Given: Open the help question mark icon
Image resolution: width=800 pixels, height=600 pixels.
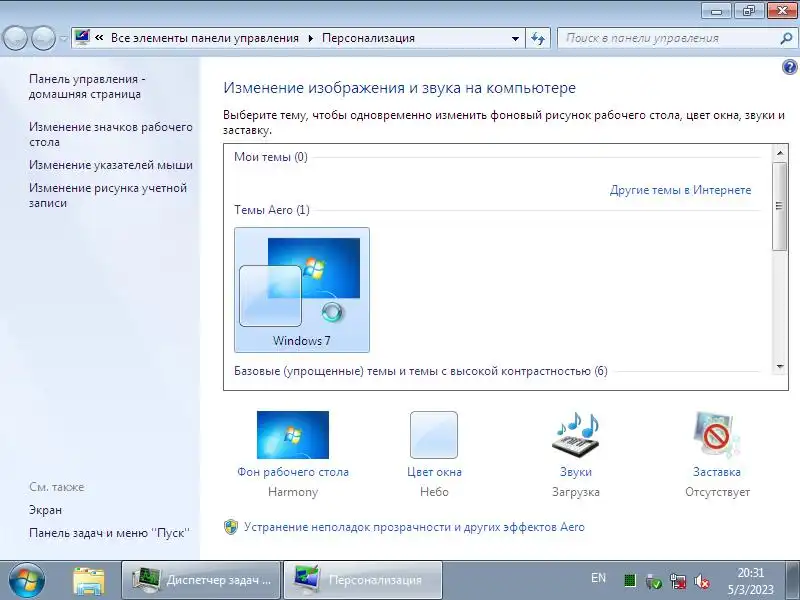Looking at the screenshot, I should click(789, 67).
